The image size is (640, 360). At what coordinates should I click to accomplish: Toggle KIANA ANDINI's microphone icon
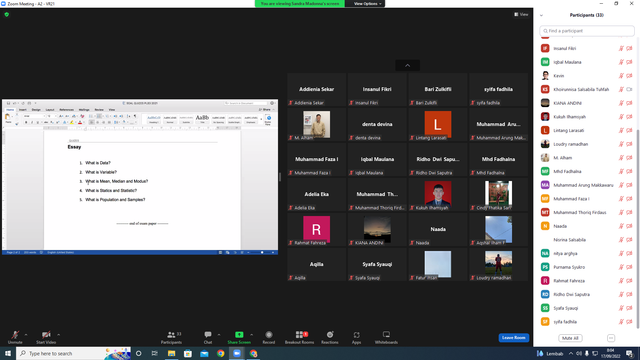coord(621,103)
